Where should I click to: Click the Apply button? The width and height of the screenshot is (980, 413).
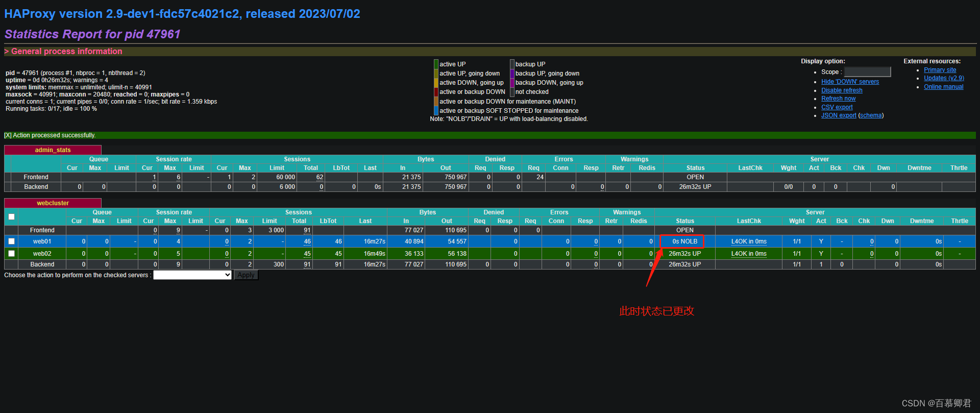[246, 275]
